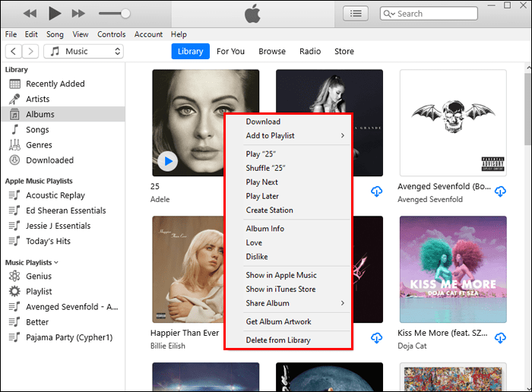Select the Kiss Me More album artwork
532x392 pixels.
point(453,269)
